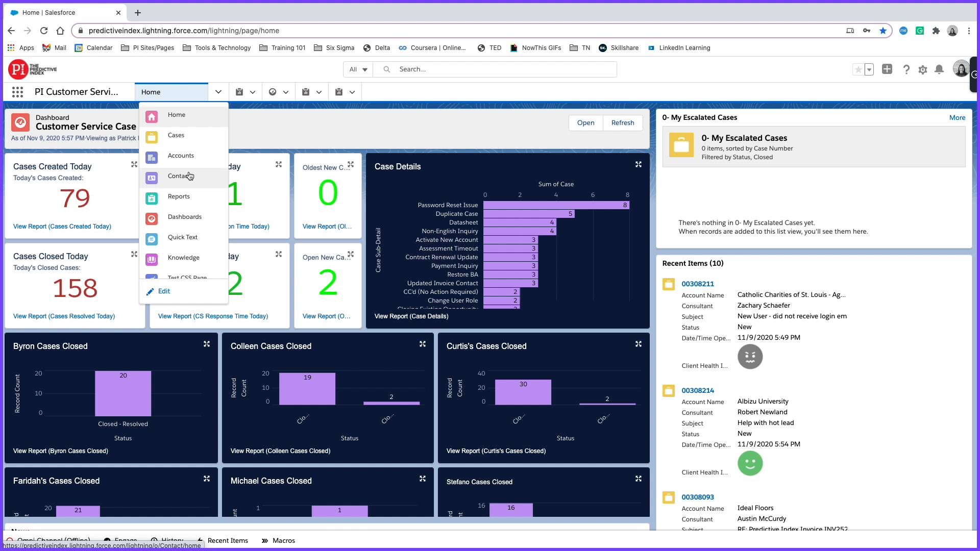Expand the Open New Cases widget
The height and width of the screenshot is (551, 980).
pos(351,255)
